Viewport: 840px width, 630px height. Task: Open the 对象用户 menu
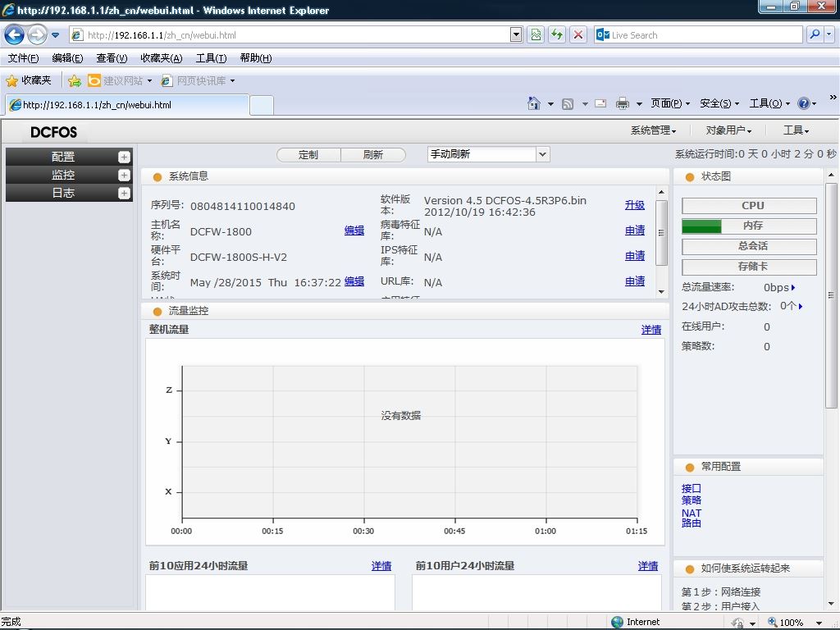728,130
